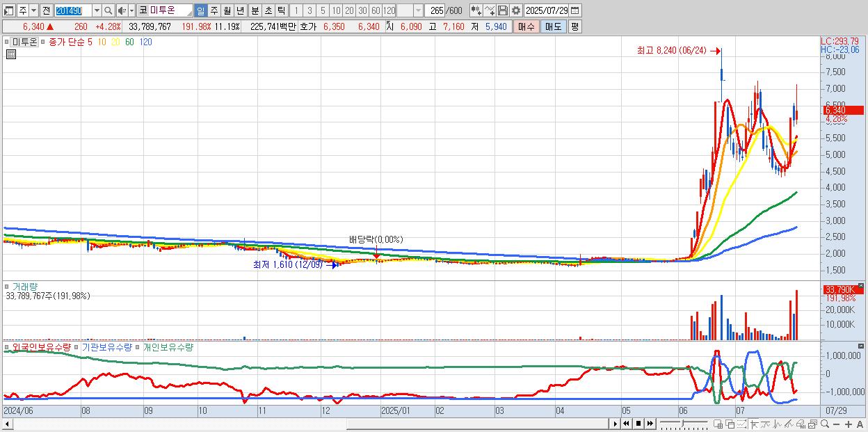Click the 평 button next to 매도
The width and height of the screenshot is (868, 432).
pos(574,26)
